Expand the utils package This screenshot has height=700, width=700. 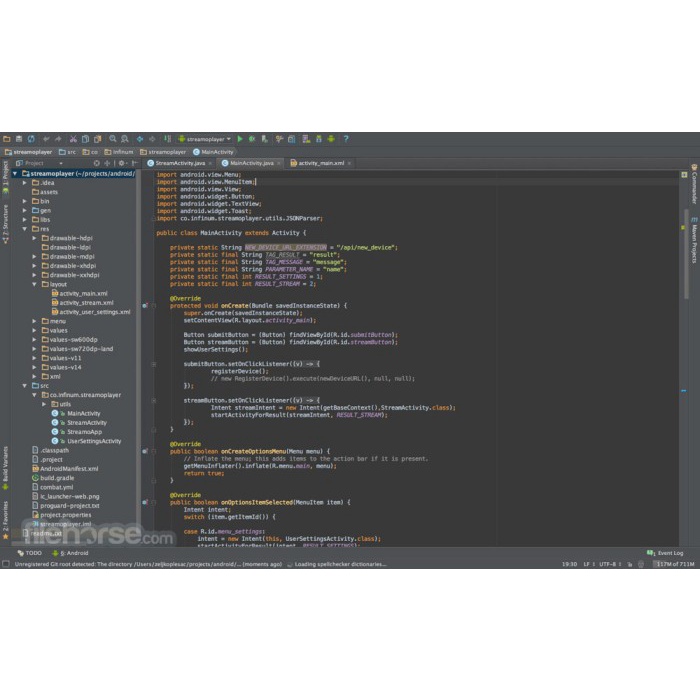[x=44, y=404]
